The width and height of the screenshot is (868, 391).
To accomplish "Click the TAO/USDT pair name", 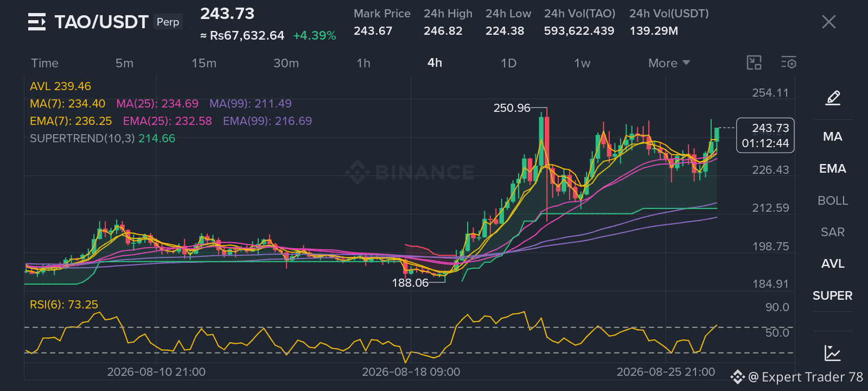I will (x=101, y=22).
